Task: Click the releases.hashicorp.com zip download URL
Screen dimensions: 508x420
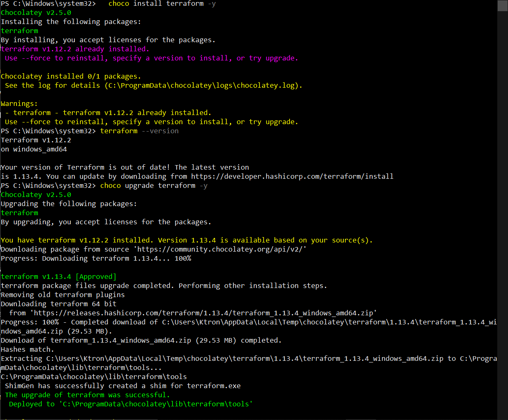Action: coord(203,313)
